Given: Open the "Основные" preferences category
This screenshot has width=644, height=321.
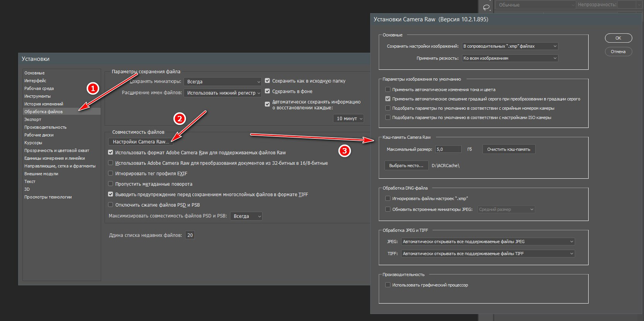Looking at the screenshot, I should pos(34,73).
